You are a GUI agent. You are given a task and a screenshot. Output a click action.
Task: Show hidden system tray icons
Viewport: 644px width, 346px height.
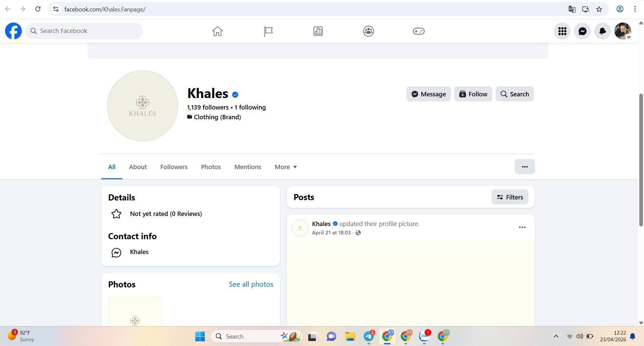tap(556, 336)
